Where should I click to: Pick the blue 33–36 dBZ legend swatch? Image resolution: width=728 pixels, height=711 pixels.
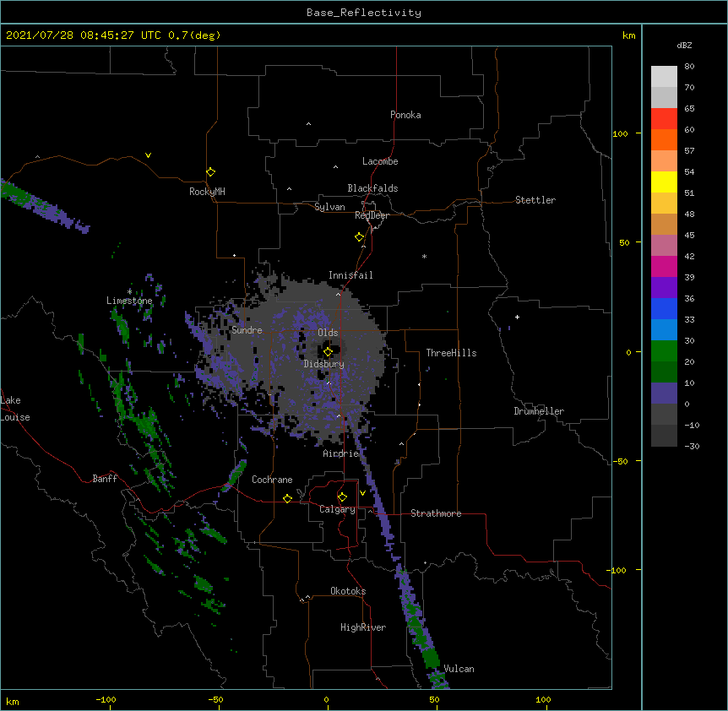[x=664, y=308]
